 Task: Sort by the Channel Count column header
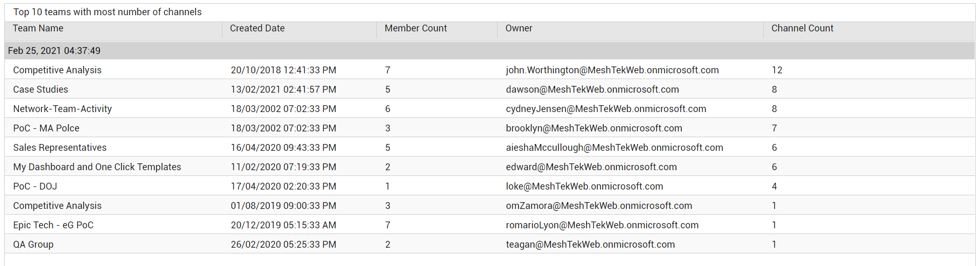click(x=802, y=28)
